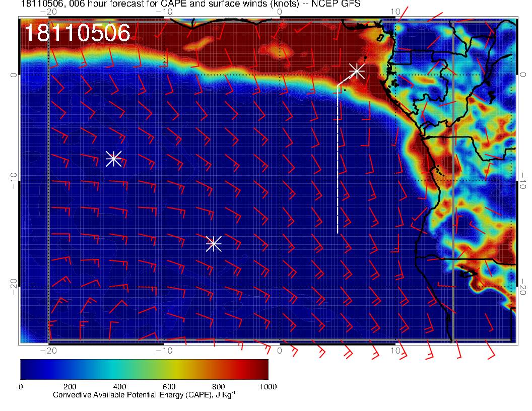Click the 0 latitude label on right axis
Screen dimensions: 532x411
coord(522,75)
